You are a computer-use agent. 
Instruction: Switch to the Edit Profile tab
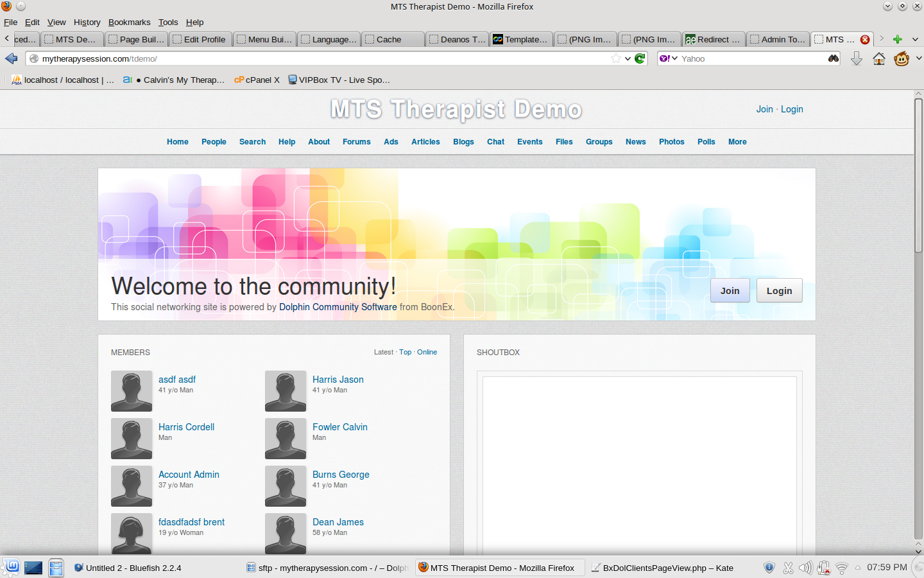tap(200, 39)
